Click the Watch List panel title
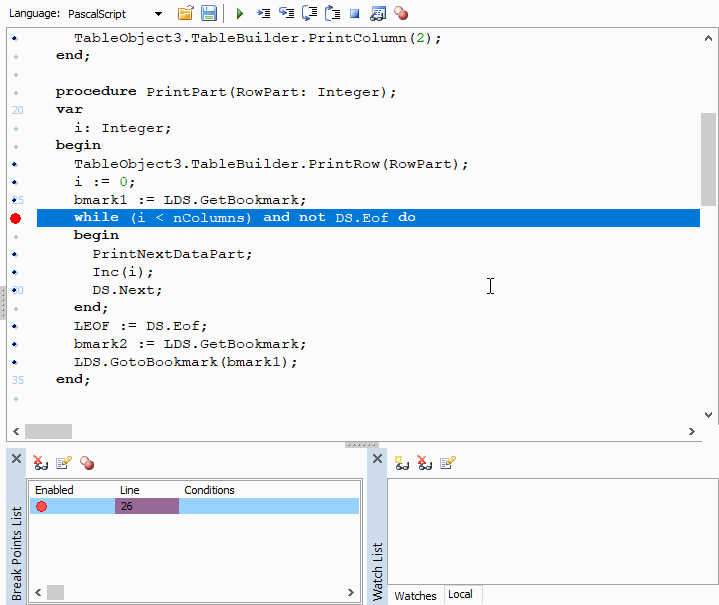This screenshot has width=719, height=605. pyautogui.click(x=377, y=572)
